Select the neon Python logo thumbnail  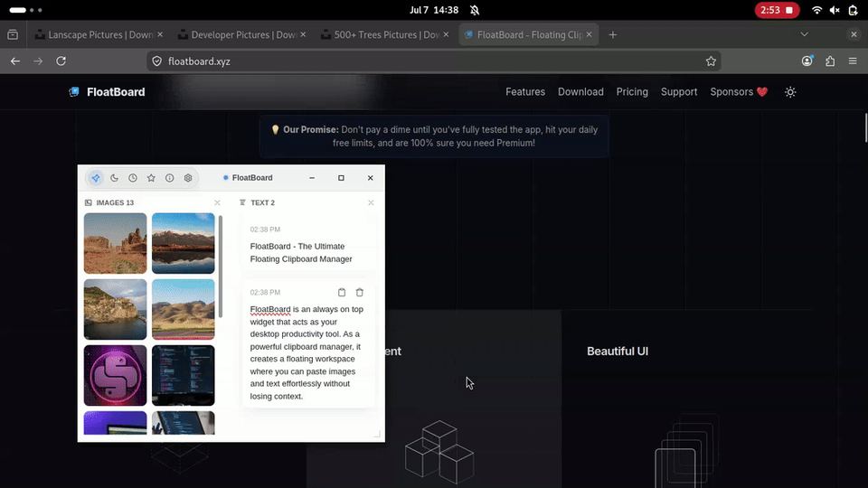(115, 376)
